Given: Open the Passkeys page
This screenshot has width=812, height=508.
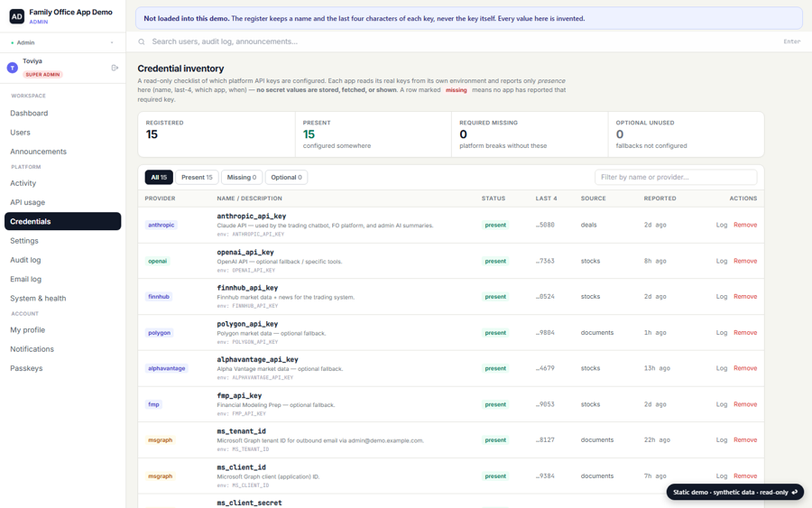Looking at the screenshot, I should tap(26, 368).
